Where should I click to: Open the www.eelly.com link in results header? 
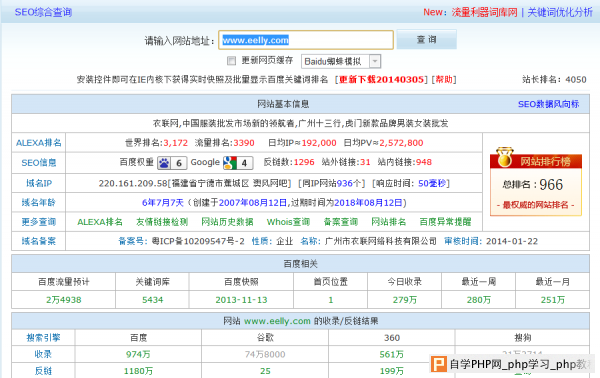point(277,321)
